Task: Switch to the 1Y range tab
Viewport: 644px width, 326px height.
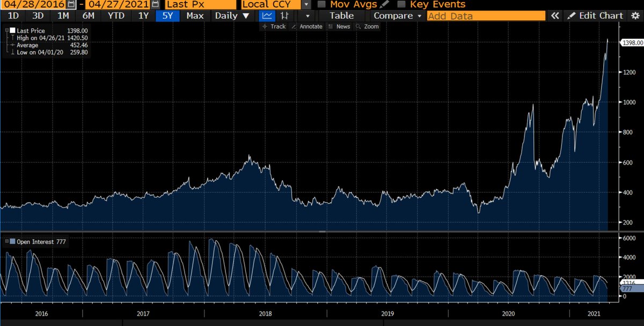Action: point(142,16)
